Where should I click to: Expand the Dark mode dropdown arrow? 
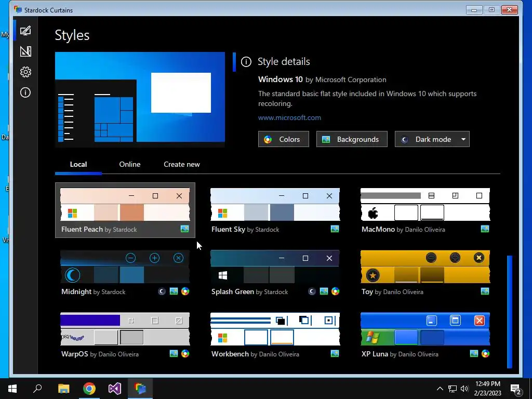pyautogui.click(x=463, y=139)
